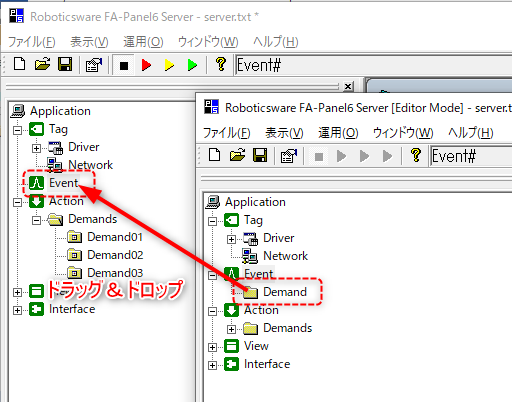Expand the View node in front window
Viewport: 512px width, 402px height.
[212, 347]
